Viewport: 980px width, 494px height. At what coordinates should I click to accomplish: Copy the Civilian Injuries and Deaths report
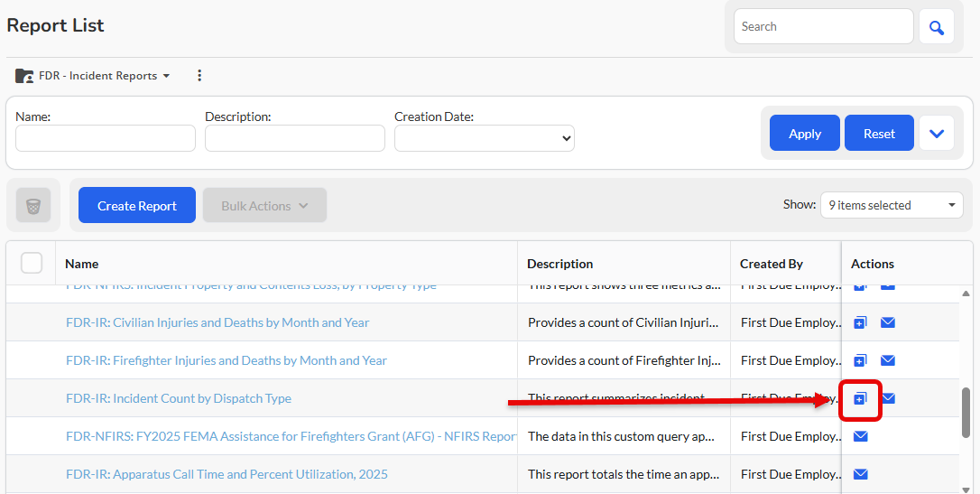pos(860,322)
